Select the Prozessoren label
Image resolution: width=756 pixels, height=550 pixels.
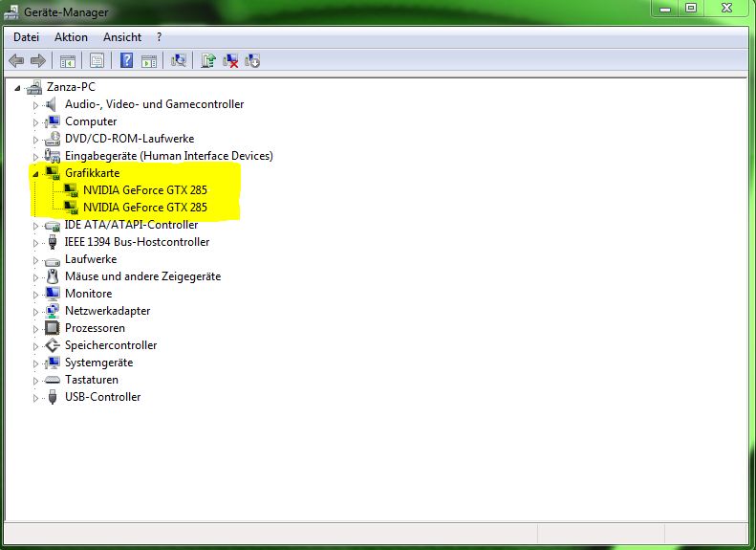[95, 328]
